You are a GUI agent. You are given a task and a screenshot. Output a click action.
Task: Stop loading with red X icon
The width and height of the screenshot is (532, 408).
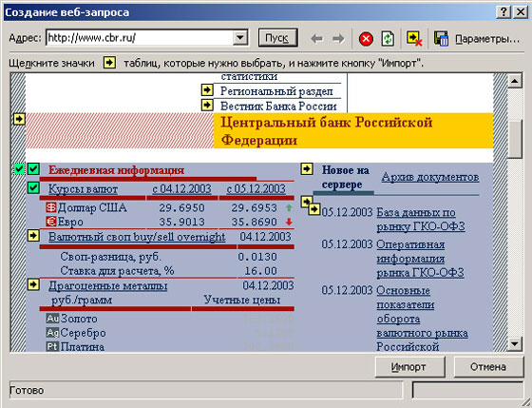tap(366, 39)
